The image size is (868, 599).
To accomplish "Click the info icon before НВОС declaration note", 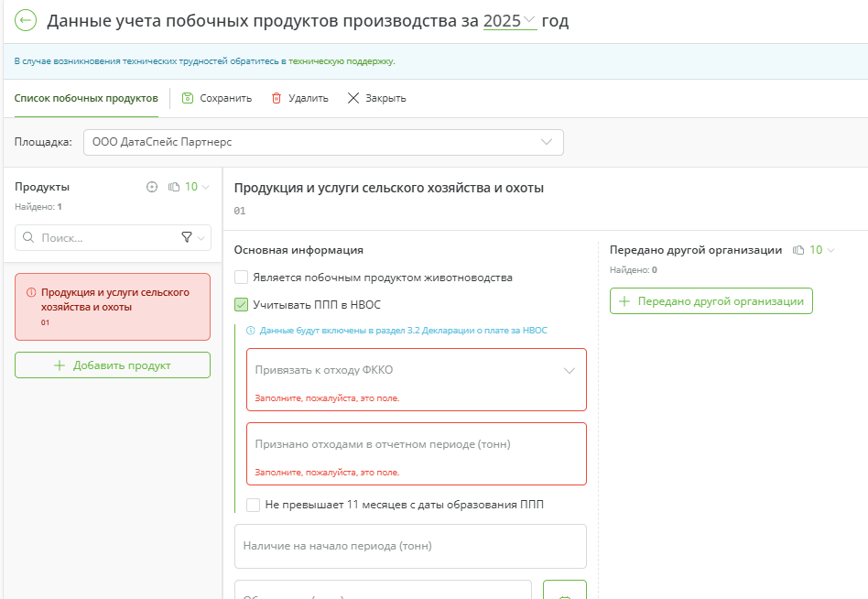I will tap(251, 331).
